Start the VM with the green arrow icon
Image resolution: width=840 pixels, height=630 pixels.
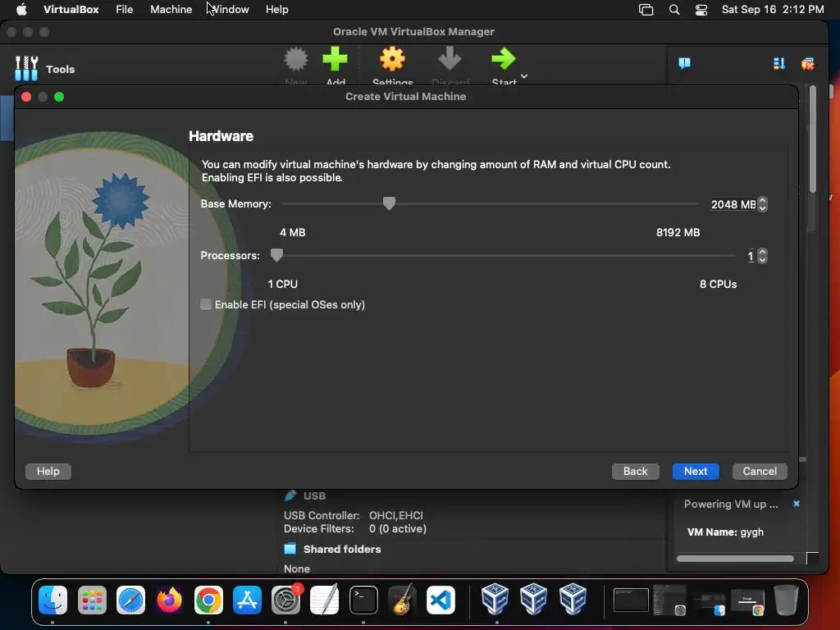tap(504, 59)
